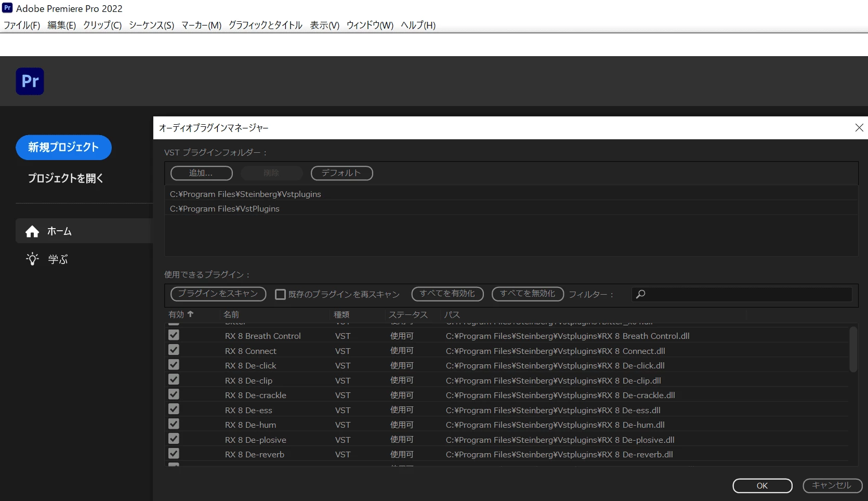The width and height of the screenshot is (868, 501).
Task: Open the クリップ(C) menu
Action: (x=102, y=25)
